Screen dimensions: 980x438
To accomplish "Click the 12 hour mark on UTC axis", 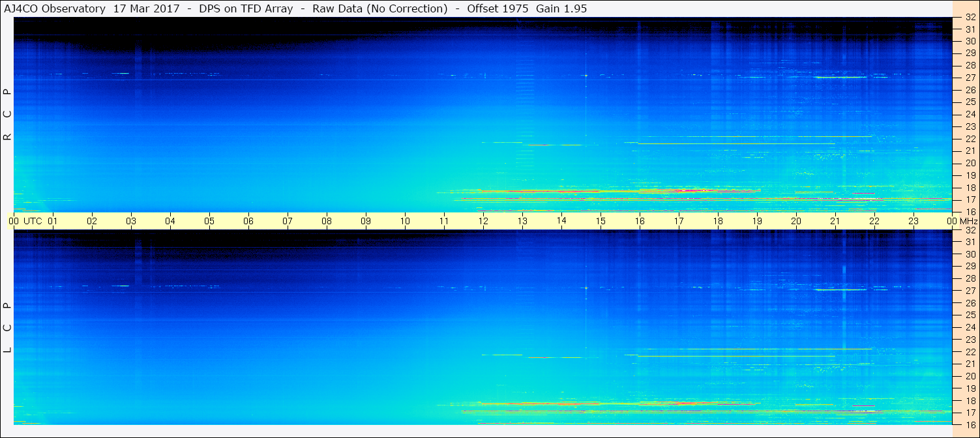I will point(483,221).
